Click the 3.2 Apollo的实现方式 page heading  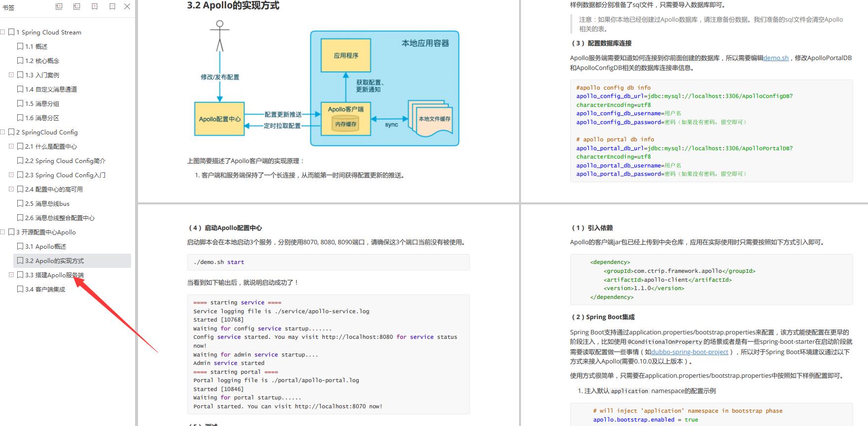point(233,5)
